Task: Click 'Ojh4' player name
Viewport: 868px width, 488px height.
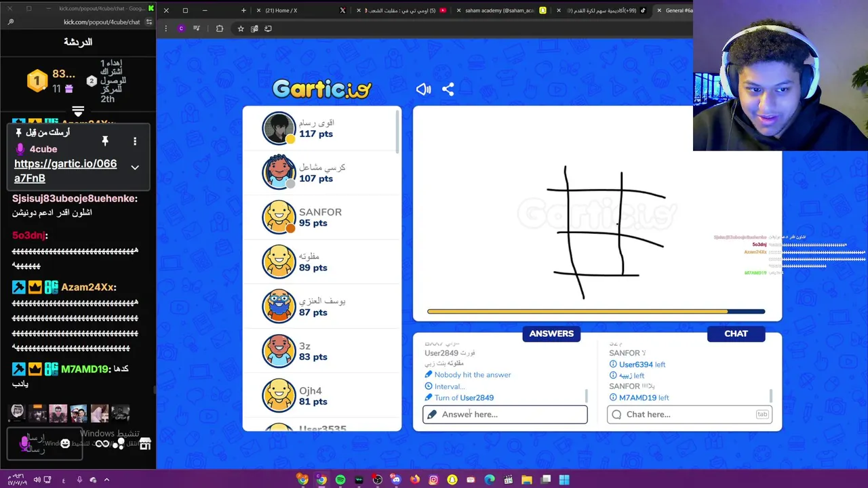Action: pos(311,391)
